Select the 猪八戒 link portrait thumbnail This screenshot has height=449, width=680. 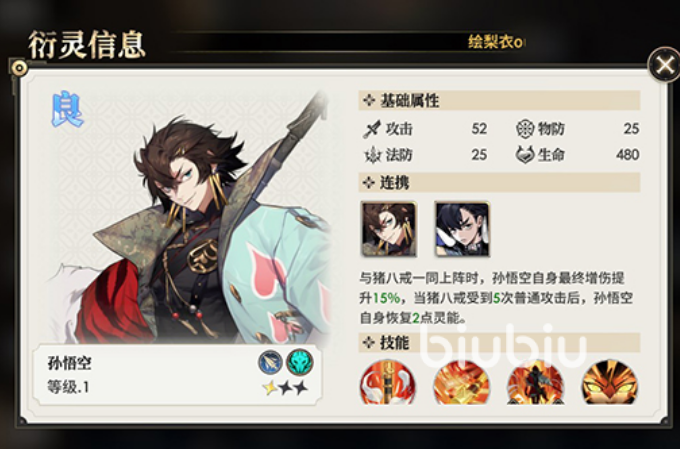[463, 229]
